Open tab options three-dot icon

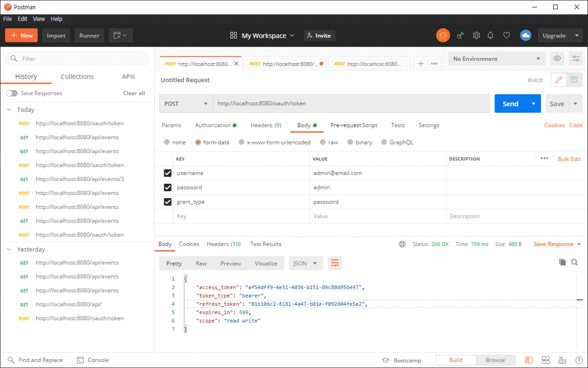pos(434,64)
